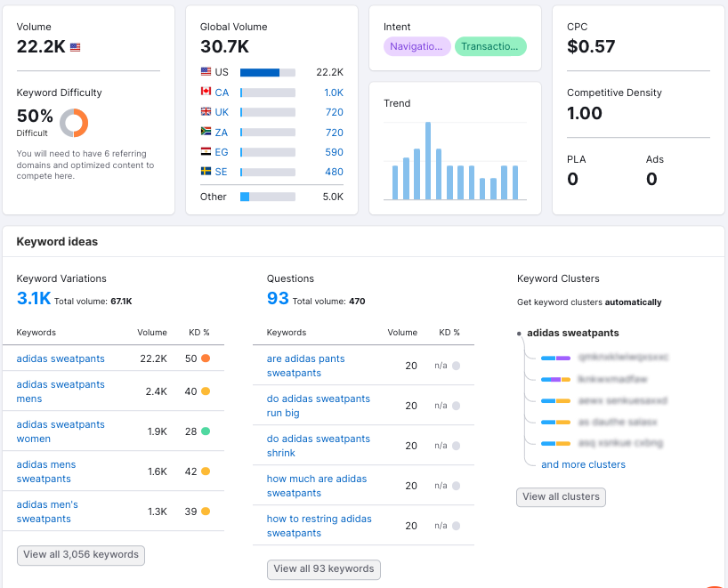This screenshot has width=728, height=588.
Task: Click the Egypt flag icon
Action: pos(206,152)
